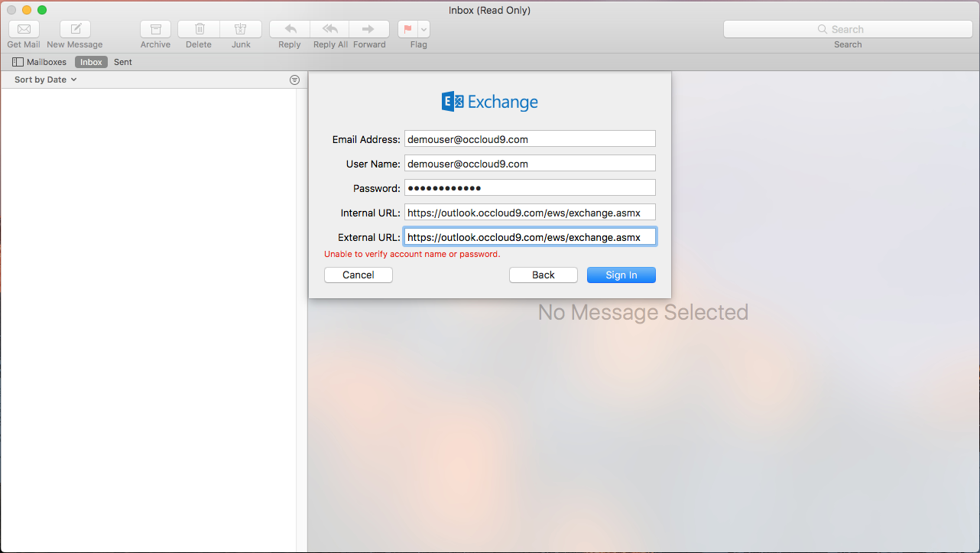Viewport: 980px width, 553px height.
Task: Mark as Junk with toolbar icon
Action: [x=241, y=29]
